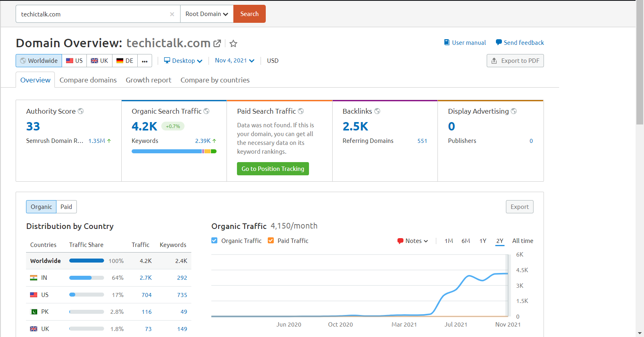644x337 pixels.
Task: Click the User manual book icon
Action: pyautogui.click(x=447, y=42)
